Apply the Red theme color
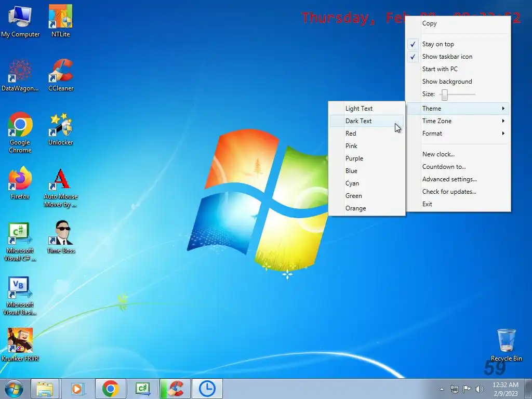Image resolution: width=532 pixels, height=399 pixels. 367,134
